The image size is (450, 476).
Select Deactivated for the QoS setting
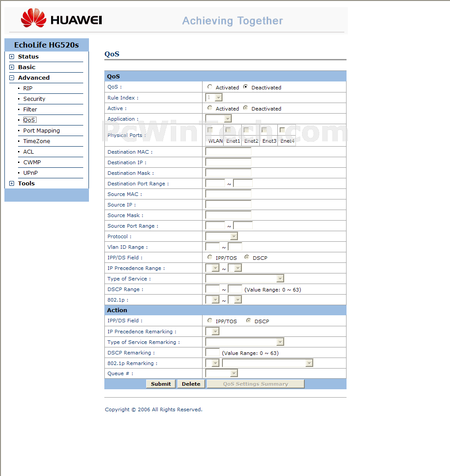245,87
